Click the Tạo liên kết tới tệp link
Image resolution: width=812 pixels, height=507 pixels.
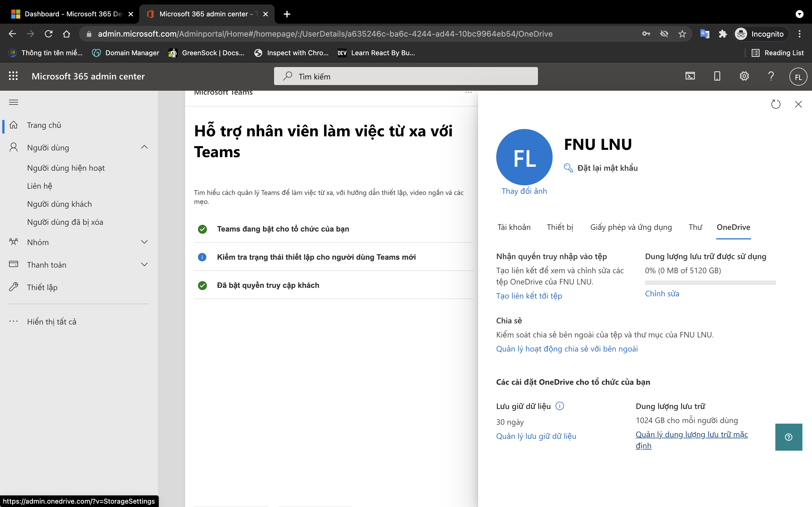tap(529, 296)
